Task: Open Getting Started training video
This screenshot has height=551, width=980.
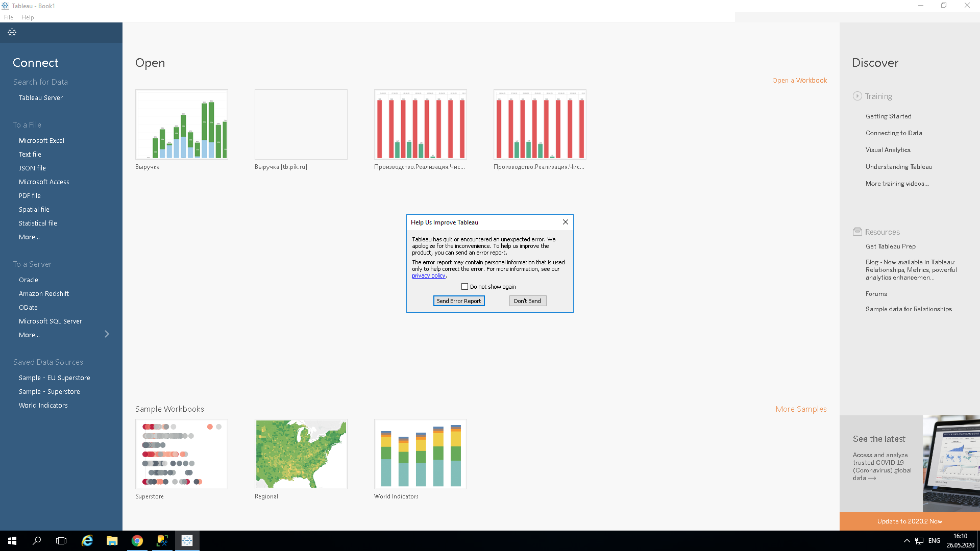Action: pos(889,116)
